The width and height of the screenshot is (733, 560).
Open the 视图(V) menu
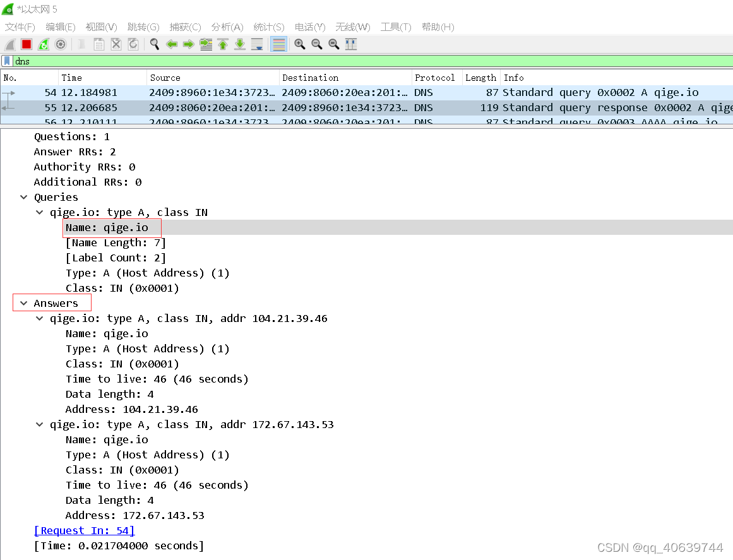point(101,27)
